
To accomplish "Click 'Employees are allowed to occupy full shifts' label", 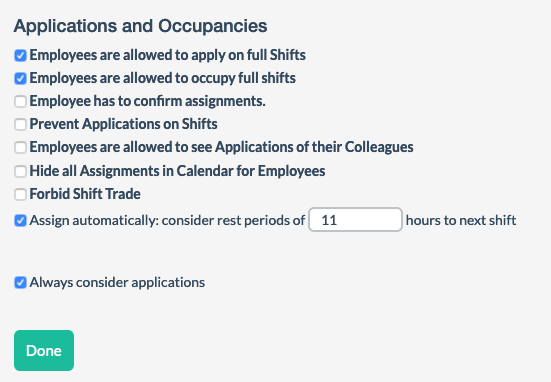I will [163, 78].
